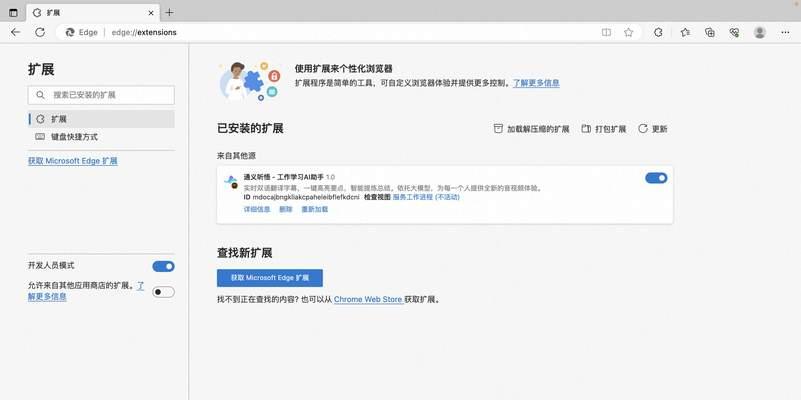Click the keyboard icon beside 键盘快捷方式
Image resolution: width=801 pixels, height=400 pixels.
(x=40, y=137)
